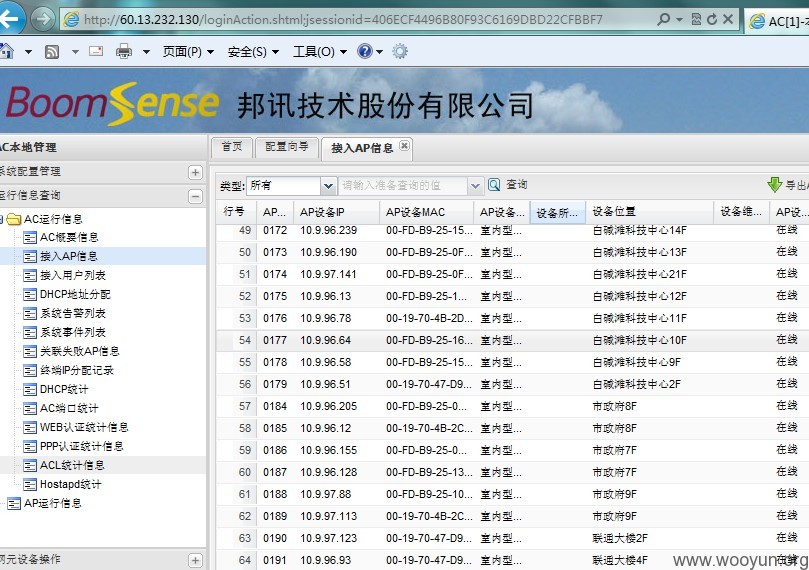
Task: Click the gear icon in command bar
Action: tap(400, 51)
